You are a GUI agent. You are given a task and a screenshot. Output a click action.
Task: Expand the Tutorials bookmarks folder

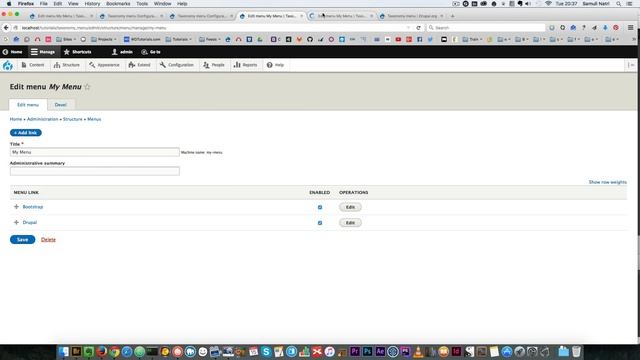(x=179, y=40)
